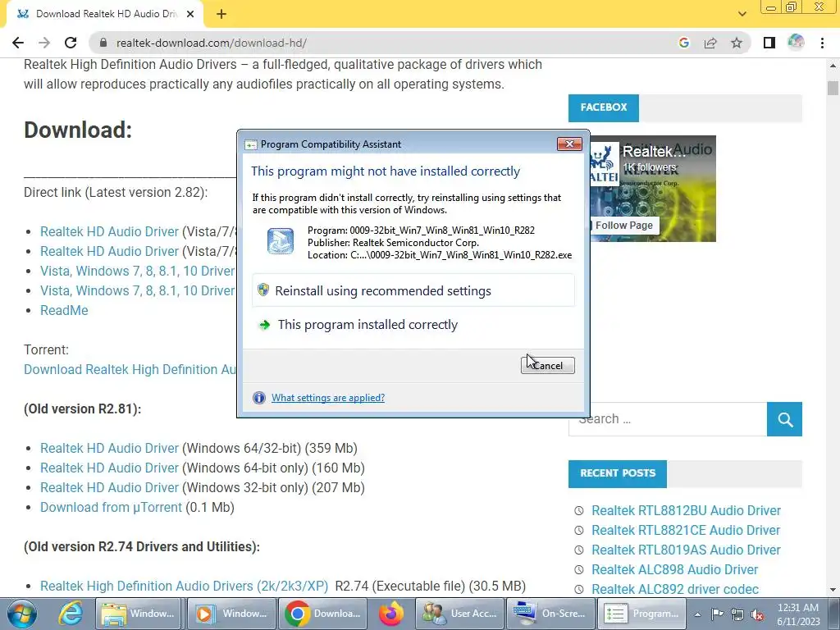This screenshot has height=630, width=840.
Task: Click the website search input field
Action: (x=668, y=419)
